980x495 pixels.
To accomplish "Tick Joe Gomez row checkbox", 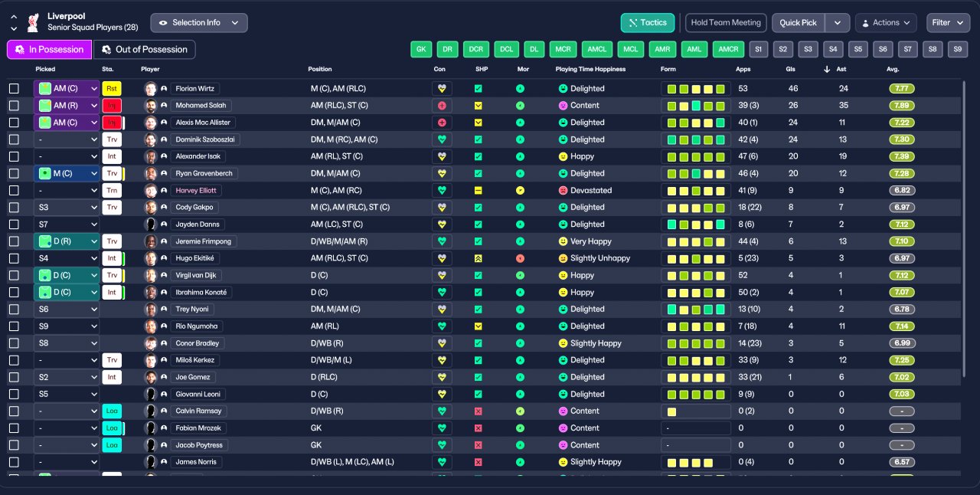I will pyautogui.click(x=14, y=377).
